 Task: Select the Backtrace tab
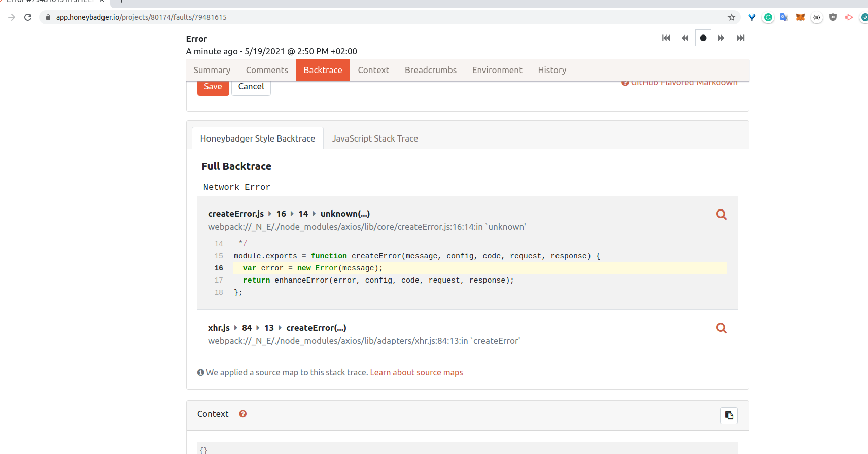[x=323, y=70]
